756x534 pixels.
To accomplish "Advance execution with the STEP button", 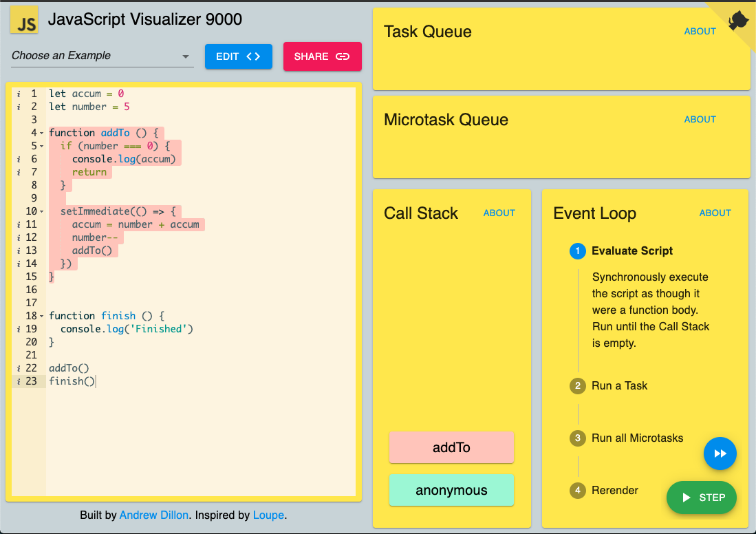I will pyautogui.click(x=702, y=498).
